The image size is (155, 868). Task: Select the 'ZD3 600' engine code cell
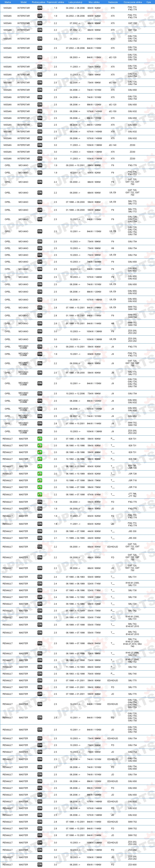pos(132,865)
